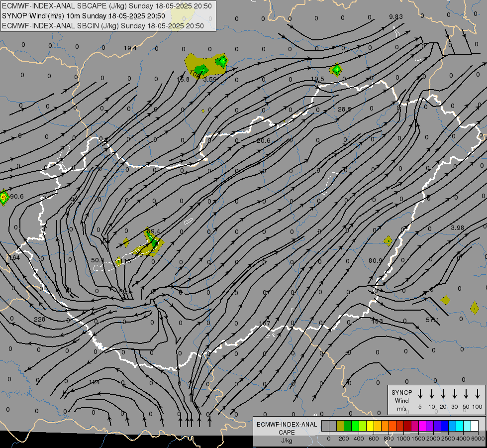This screenshot has width=487, height=448.
Task: Click the 183 value on the map
Action: [x=377, y=321]
